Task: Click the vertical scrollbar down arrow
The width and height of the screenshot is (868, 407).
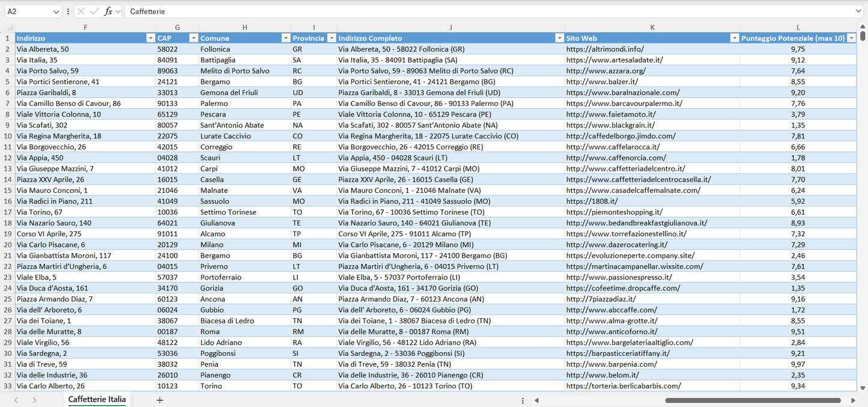Action: click(863, 388)
